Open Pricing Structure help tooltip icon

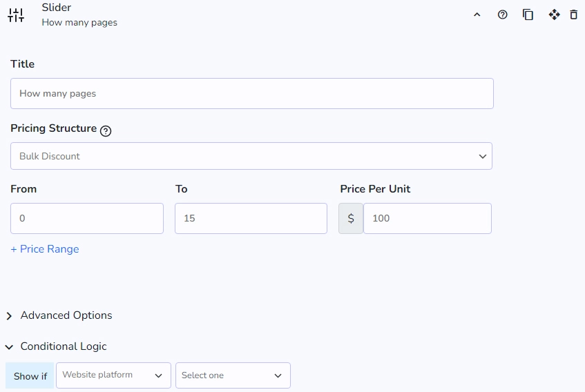106,131
